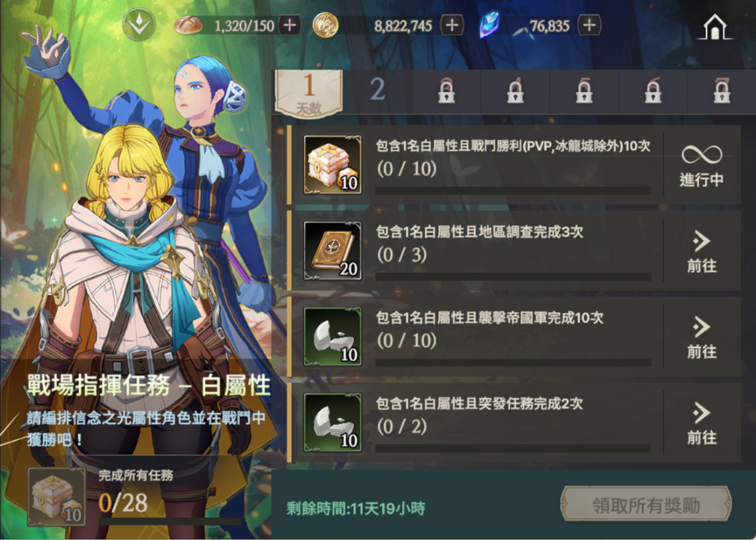The width and height of the screenshot is (756, 540).
Task: Click the 0/28 completion progress bar
Action: click(x=170, y=521)
